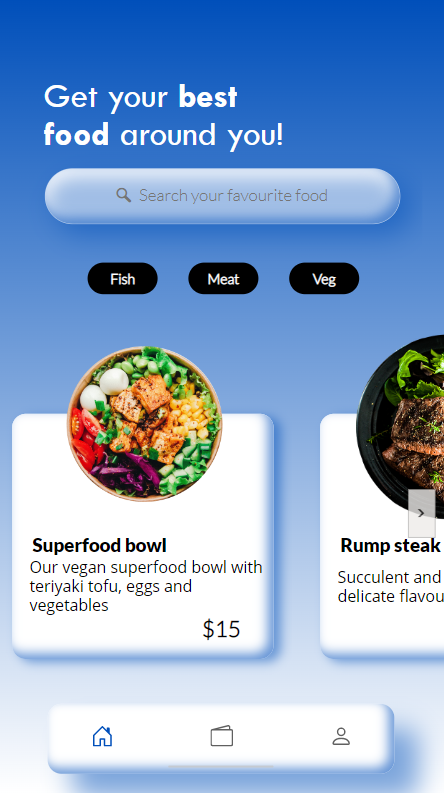The height and width of the screenshot is (793, 444).
Task: Select the Veg category filter
Action: pos(324,278)
